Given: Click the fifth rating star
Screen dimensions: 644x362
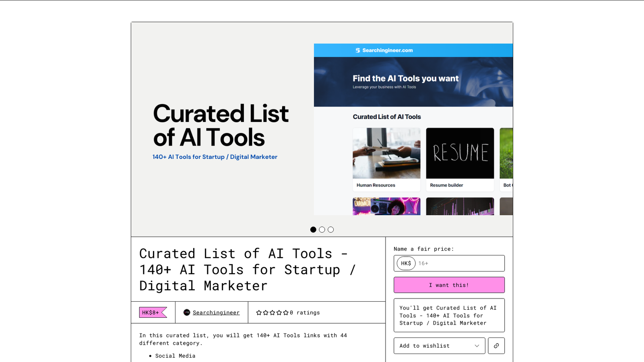Looking at the screenshot, I should point(286,313).
